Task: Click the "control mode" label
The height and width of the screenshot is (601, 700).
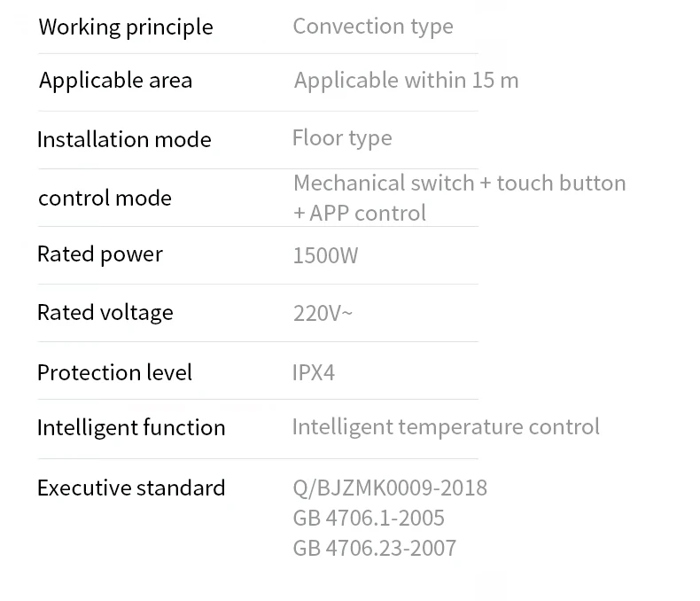Action: [105, 198]
